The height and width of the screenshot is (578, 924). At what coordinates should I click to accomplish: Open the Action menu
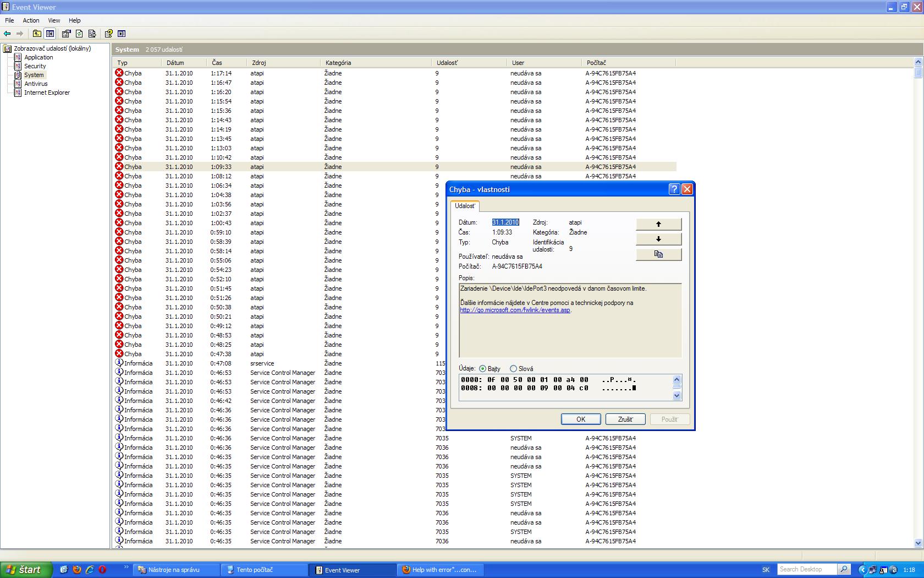(31, 20)
